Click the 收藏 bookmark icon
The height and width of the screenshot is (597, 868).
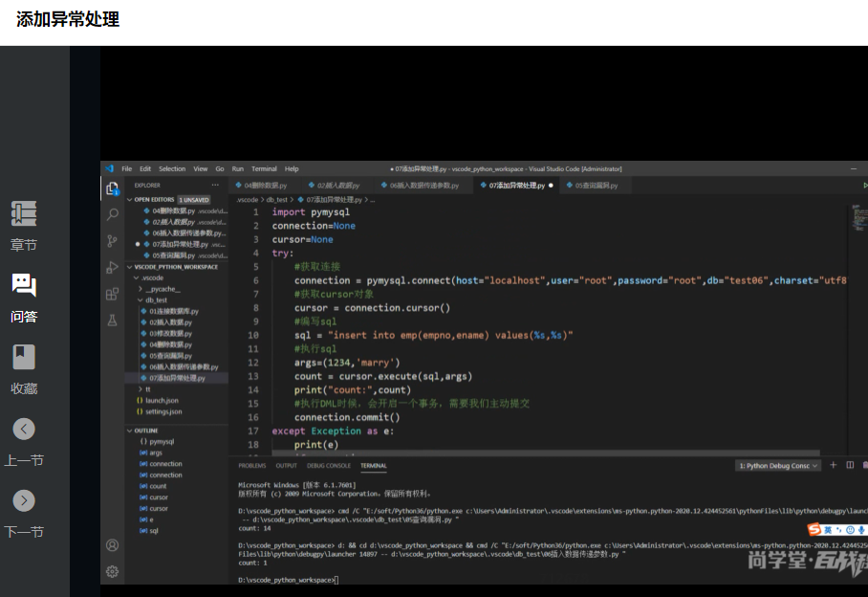click(24, 357)
